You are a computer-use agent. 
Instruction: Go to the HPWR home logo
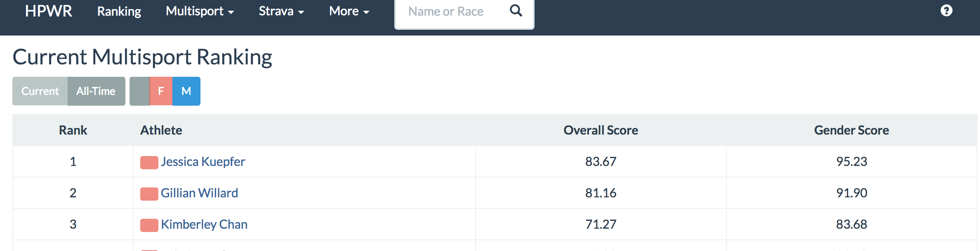point(49,11)
